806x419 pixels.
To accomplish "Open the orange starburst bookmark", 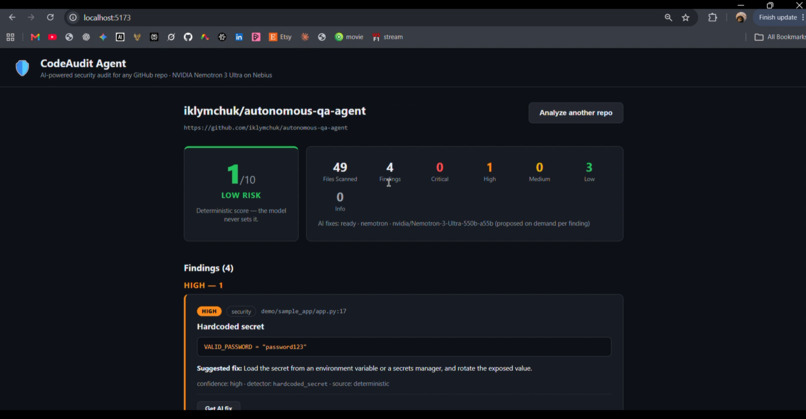I will point(305,37).
